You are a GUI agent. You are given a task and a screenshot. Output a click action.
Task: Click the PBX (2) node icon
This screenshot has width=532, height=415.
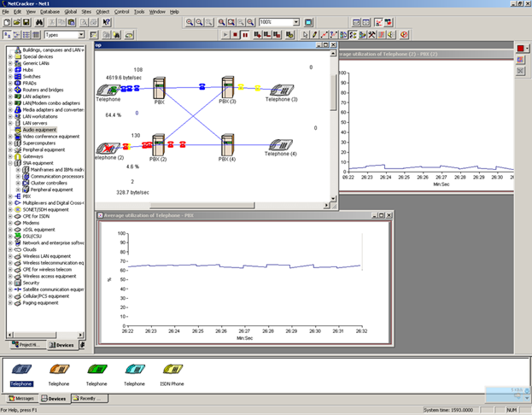(x=157, y=143)
